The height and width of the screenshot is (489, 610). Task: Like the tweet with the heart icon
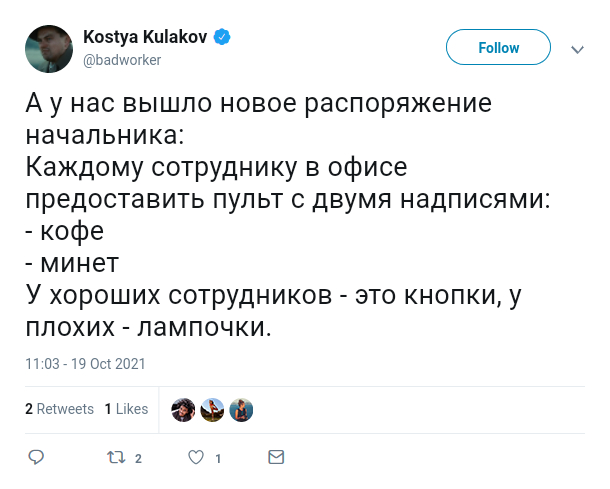(196, 457)
